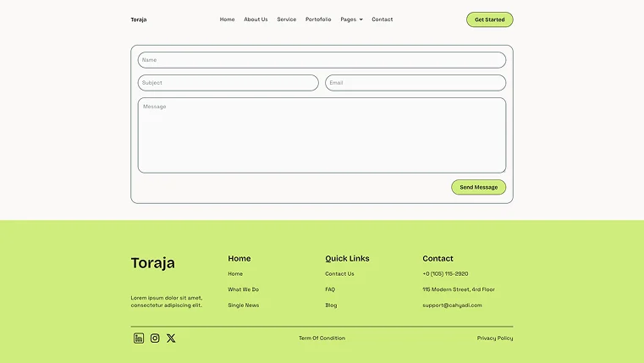Open the Contact Us footer link
This screenshot has height=363, width=644.
click(x=339, y=274)
